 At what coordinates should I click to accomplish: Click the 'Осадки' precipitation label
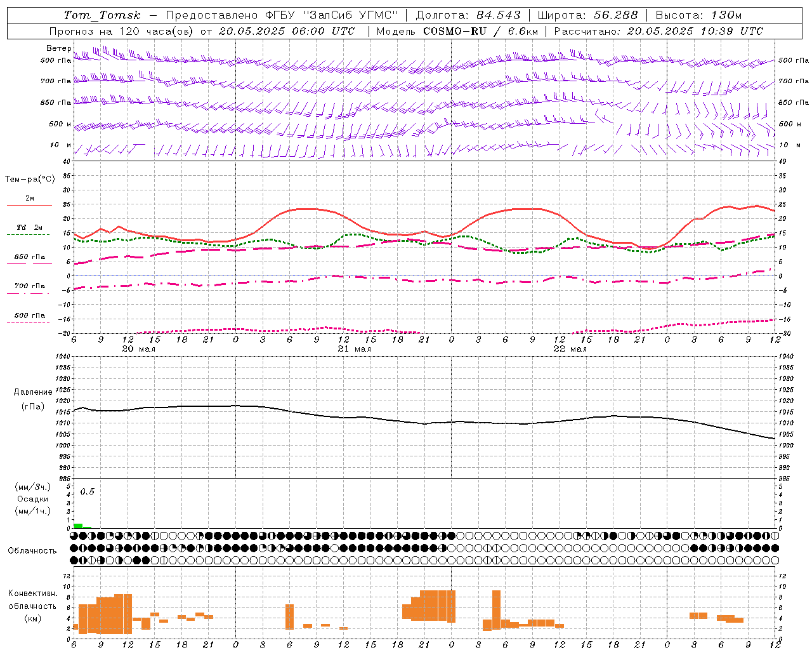pyautogui.click(x=33, y=499)
